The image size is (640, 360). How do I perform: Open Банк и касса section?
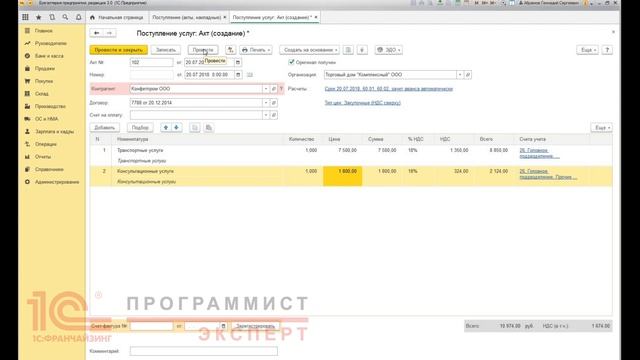[49, 56]
